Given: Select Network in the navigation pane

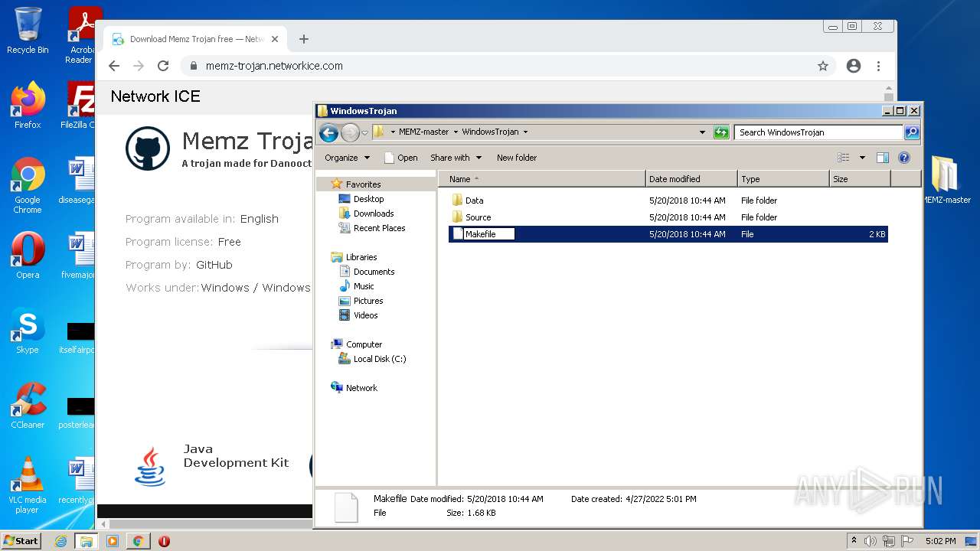Looking at the screenshot, I should (x=361, y=388).
